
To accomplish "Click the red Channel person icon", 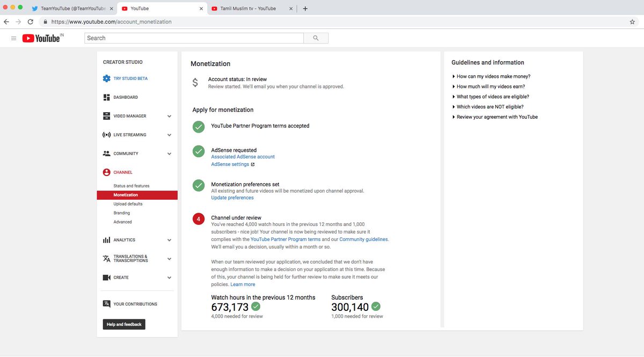I will [106, 172].
